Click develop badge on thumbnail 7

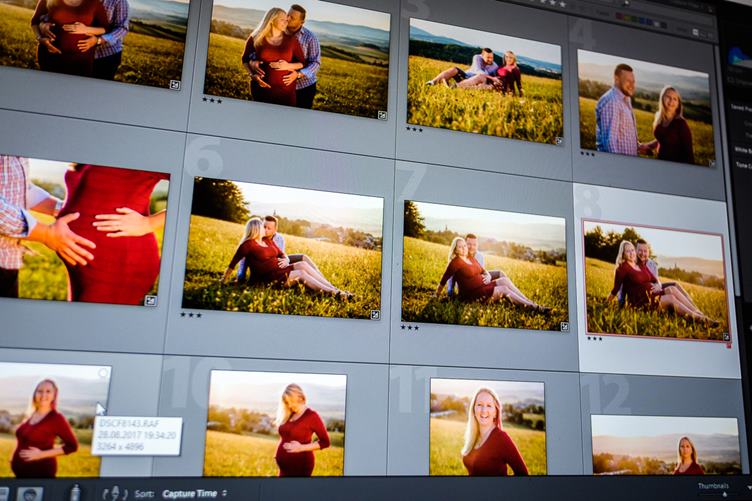click(x=564, y=326)
